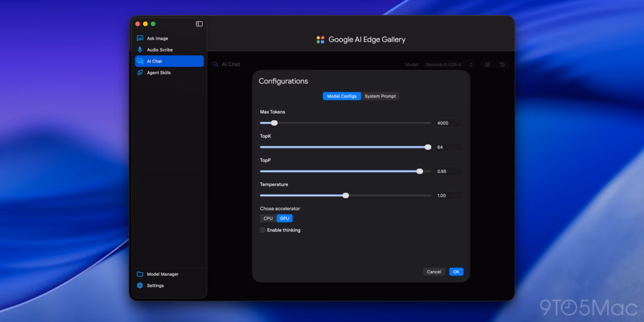The height and width of the screenshot is (322, 644).
Task: Open the chat history clock icon
Action: point(502,65)
